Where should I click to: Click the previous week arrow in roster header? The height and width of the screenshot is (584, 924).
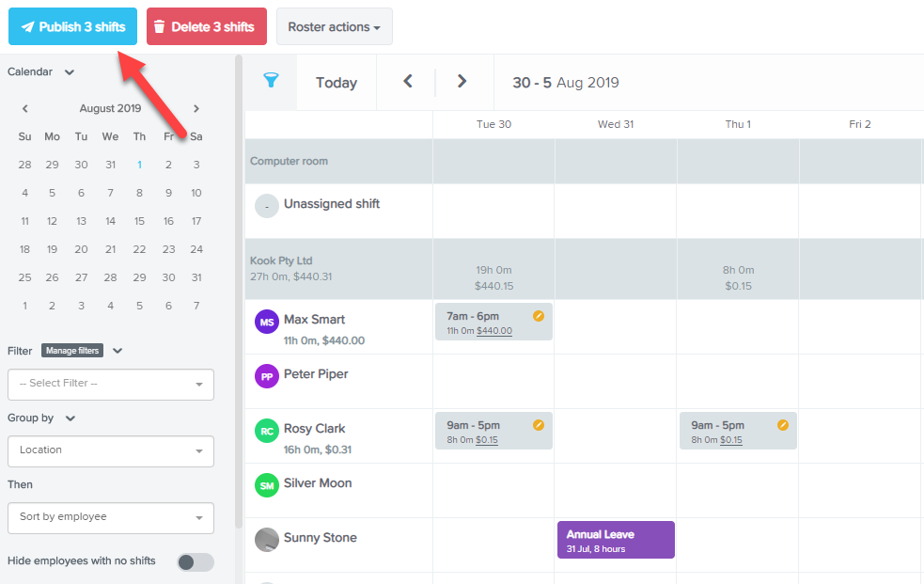pos(407,82)
